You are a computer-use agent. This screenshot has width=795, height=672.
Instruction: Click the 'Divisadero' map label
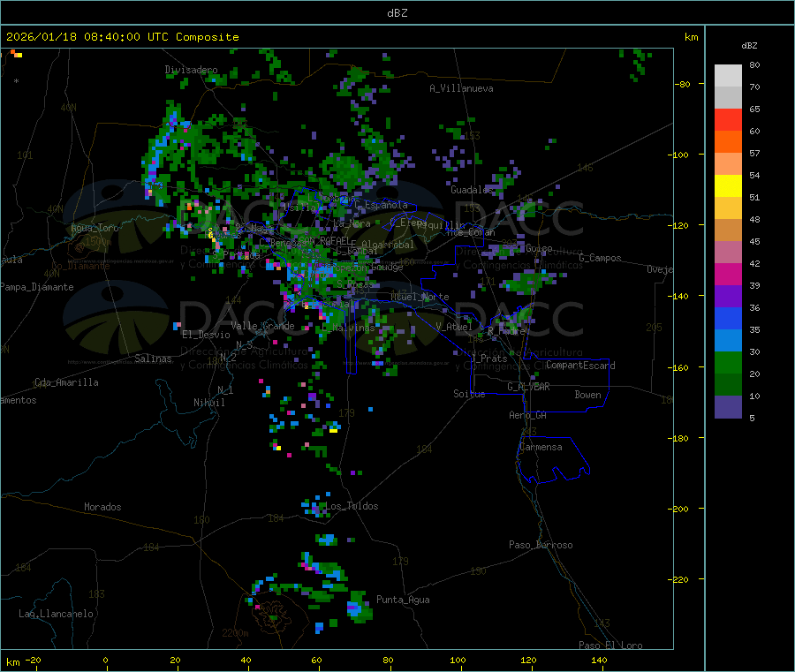pyautogui.click(x=191, y=70)
